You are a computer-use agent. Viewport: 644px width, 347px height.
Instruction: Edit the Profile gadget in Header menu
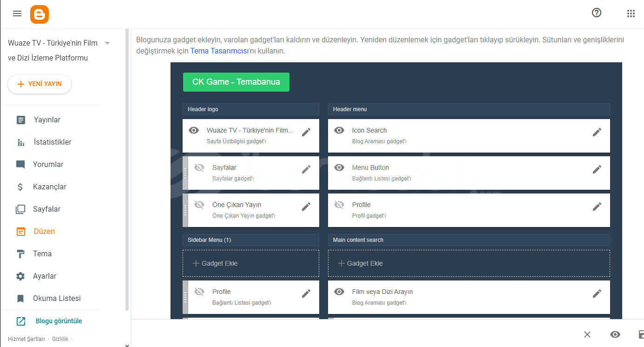[597, 207]
